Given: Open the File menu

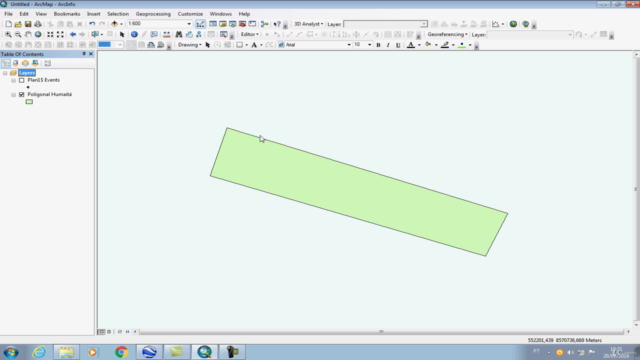Looking at the screenshot, I should (8, 14).
